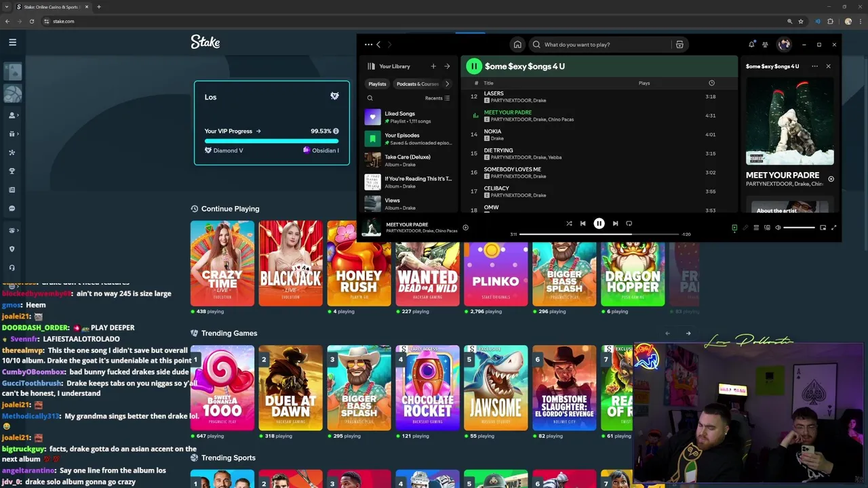Add MEET YOUR PADRE to Liked Songs in player bar
Viewport: 868px width, 488px height.
coord(465,228)
